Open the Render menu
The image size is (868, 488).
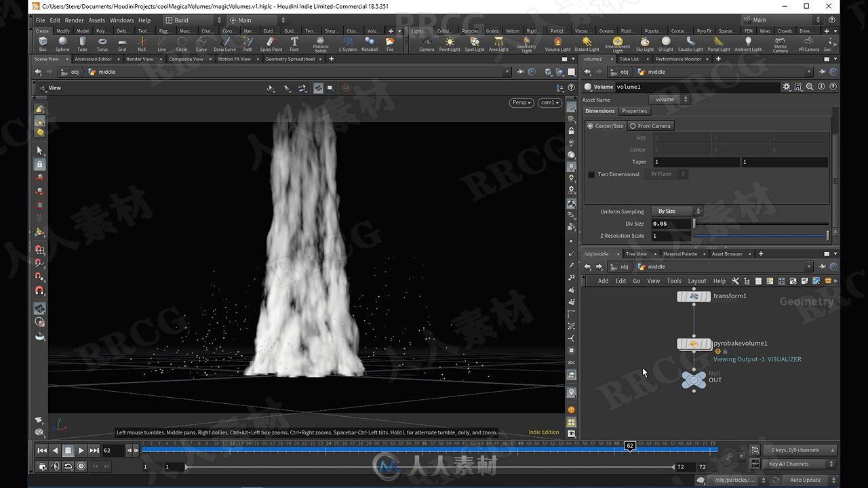(74, 20)
